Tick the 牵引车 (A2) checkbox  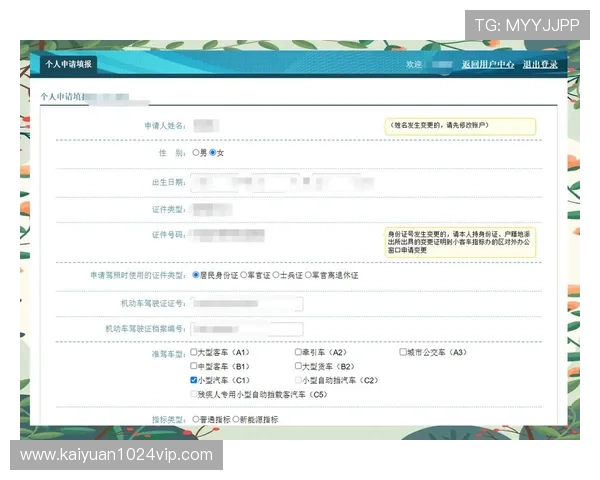point(298,352)
